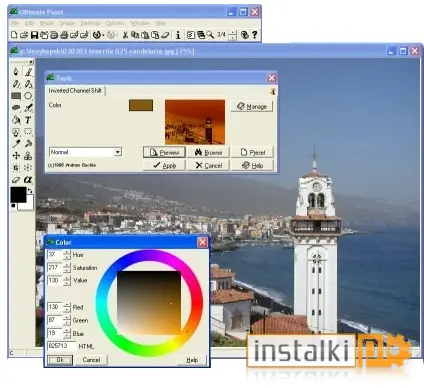
Task: Click the Hue number input field
Action: (x=55, y=255)
